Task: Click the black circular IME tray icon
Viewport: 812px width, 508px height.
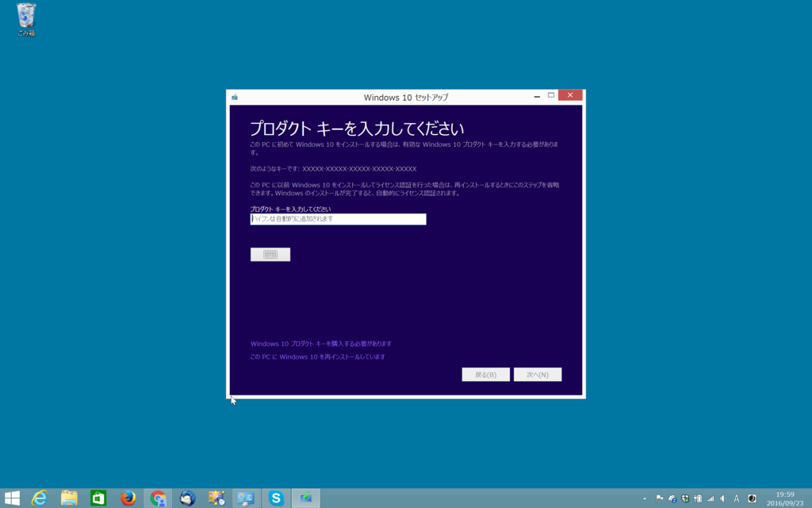Action: tap(752, 498)
